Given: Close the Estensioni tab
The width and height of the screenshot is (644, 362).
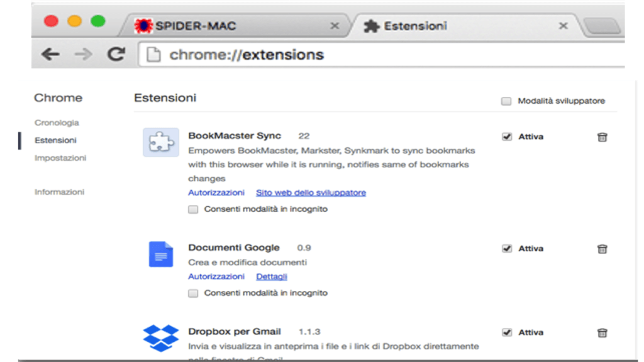Looking at the screenshot, I should tap(563, 26).
